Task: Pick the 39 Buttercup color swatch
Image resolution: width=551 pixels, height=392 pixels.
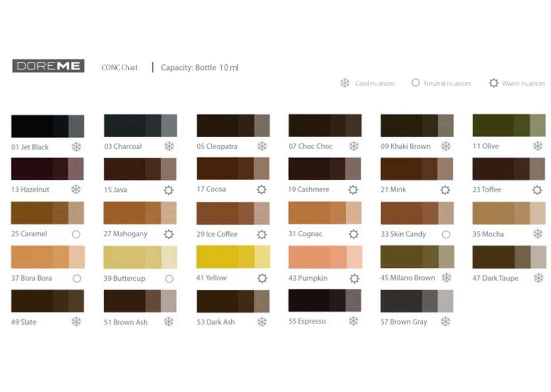Action: point(140,257)
